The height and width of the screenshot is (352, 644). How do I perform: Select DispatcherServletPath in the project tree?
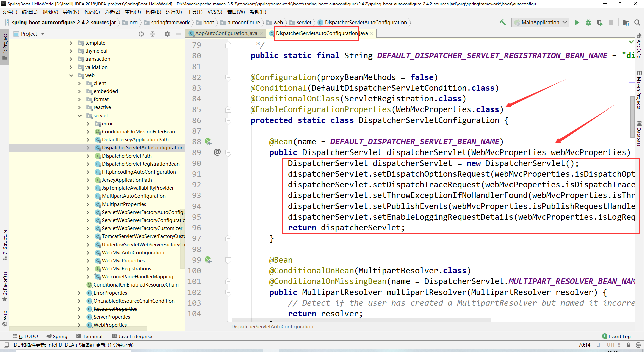pos(127,156)
